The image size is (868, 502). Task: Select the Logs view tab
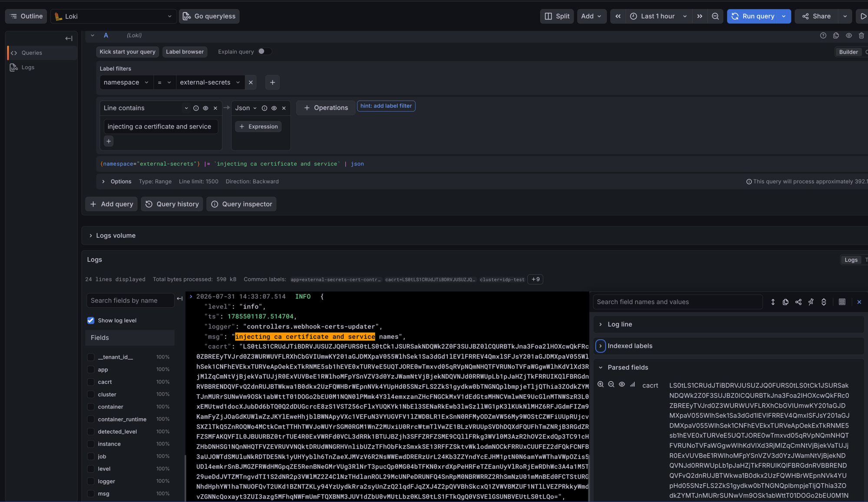pos(851,260)
